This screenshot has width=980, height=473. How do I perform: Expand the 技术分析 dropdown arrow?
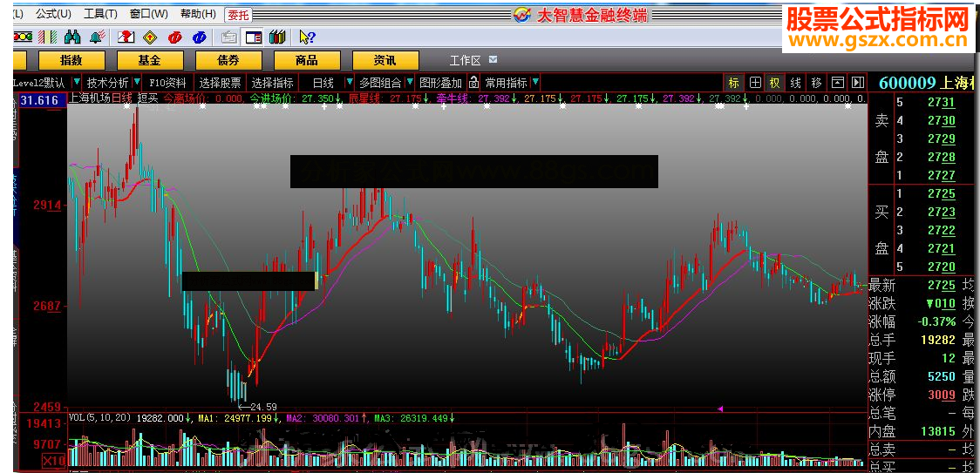click(136, 82)
